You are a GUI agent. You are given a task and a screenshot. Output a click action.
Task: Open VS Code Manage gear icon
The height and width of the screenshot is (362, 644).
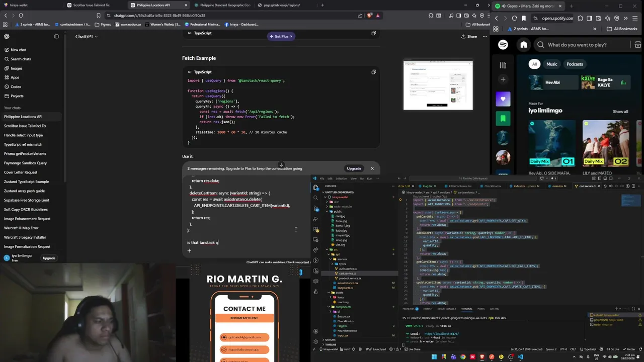pos(315,342)
